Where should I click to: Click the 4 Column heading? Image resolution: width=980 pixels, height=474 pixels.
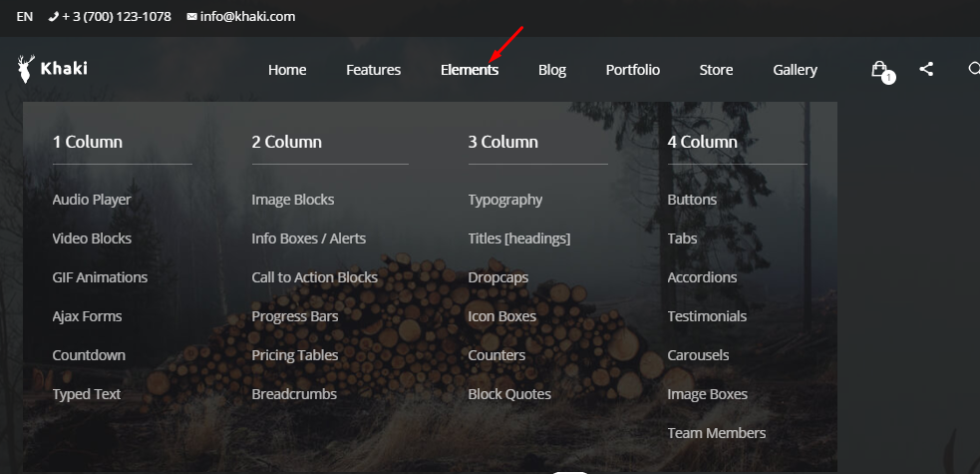click(703, 142)
